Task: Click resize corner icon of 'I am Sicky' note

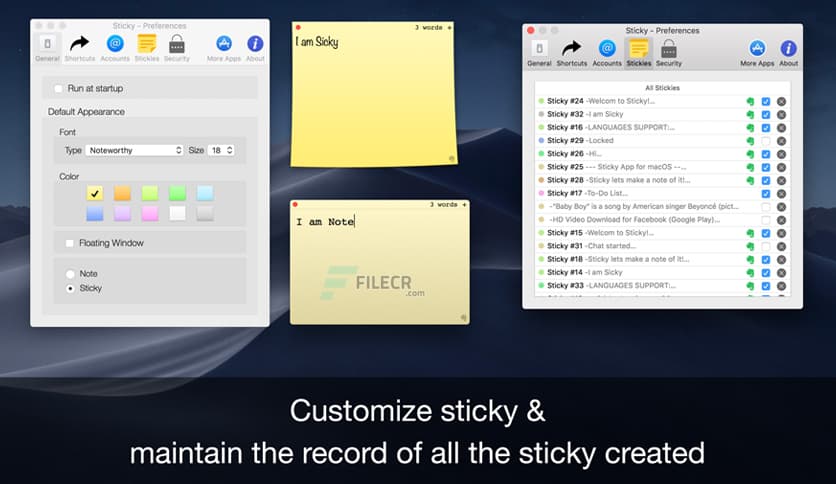Action: pyautogui.click(x=451, y=158)
